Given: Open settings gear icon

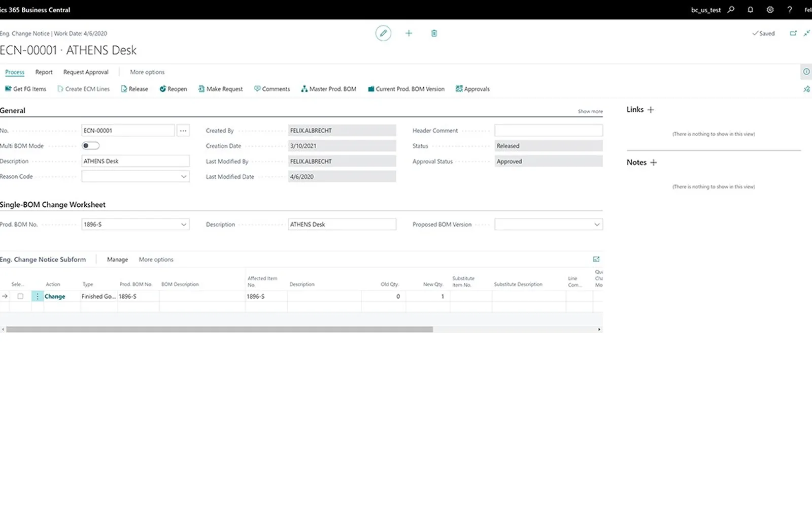Looking at the screenshot, I should click(x=770, y=10).
